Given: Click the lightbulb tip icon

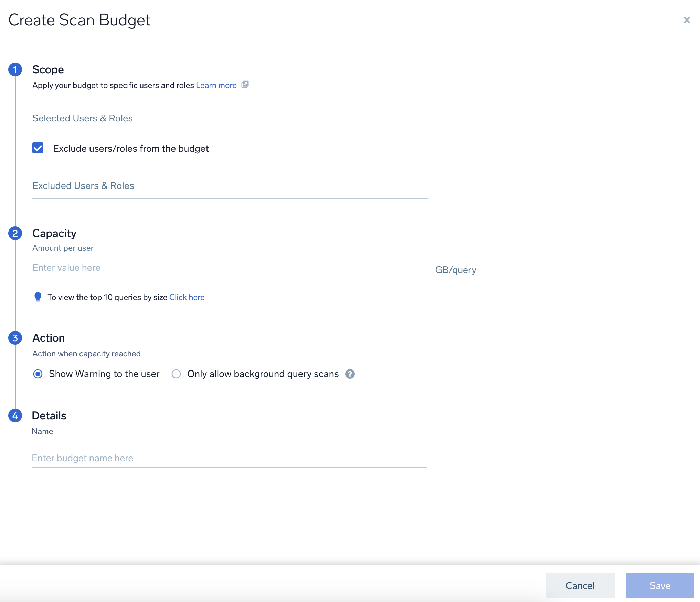Looking at the screenshot, I should pos(38,297).
